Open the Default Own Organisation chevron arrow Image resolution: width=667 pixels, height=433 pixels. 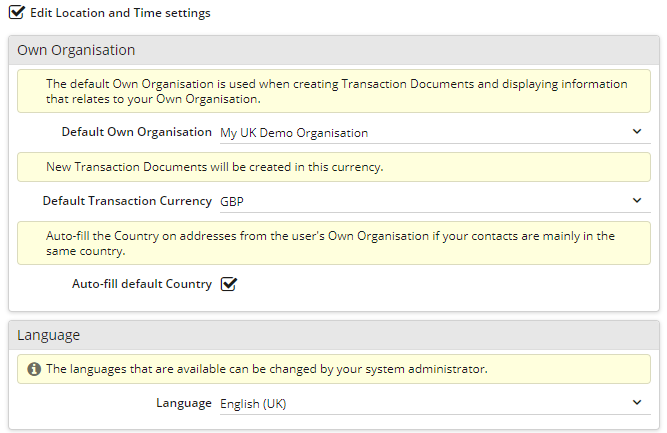[x=637, y=131]
